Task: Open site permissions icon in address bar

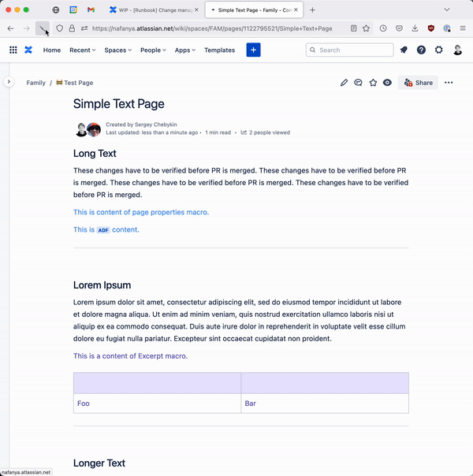Action: point(84,28)
